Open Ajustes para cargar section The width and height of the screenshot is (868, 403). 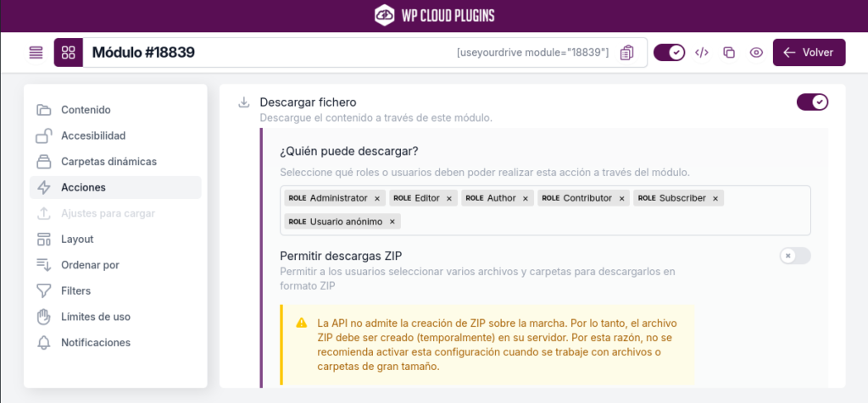point(115,213)
